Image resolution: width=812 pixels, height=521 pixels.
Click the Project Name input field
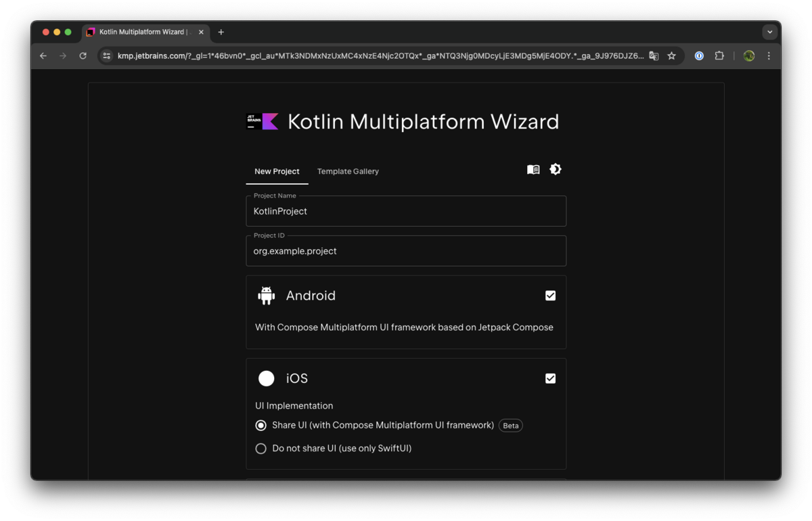point(406,211)
